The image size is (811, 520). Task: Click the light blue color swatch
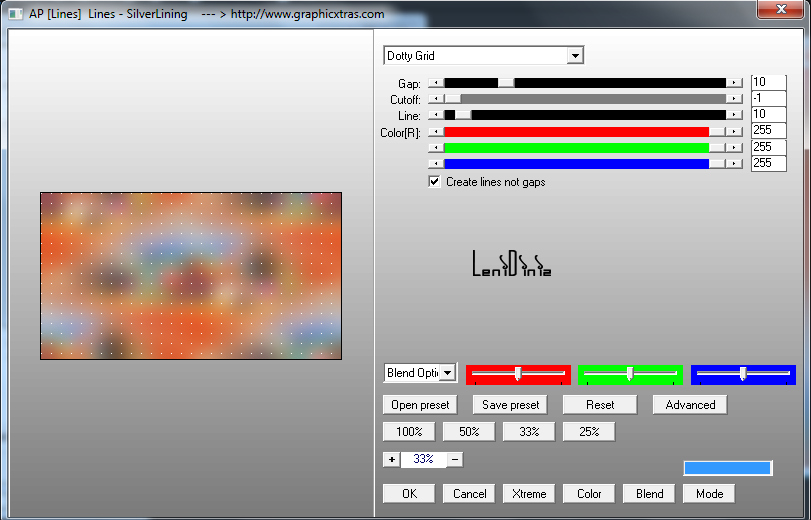[728, 468]
